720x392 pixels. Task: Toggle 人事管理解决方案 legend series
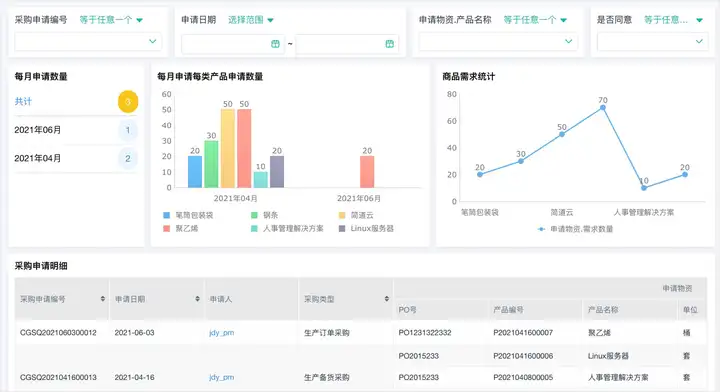tap(287, 228)
